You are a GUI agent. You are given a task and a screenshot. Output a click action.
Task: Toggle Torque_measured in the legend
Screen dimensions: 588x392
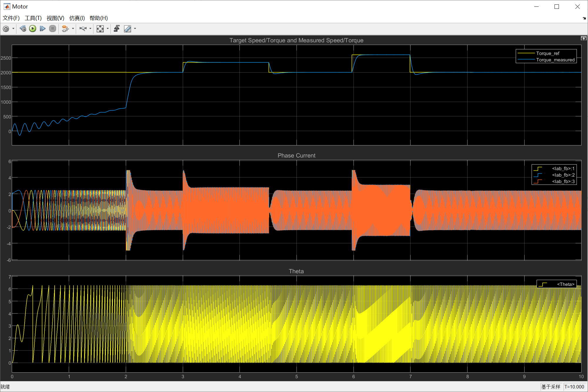click(555, 60)
